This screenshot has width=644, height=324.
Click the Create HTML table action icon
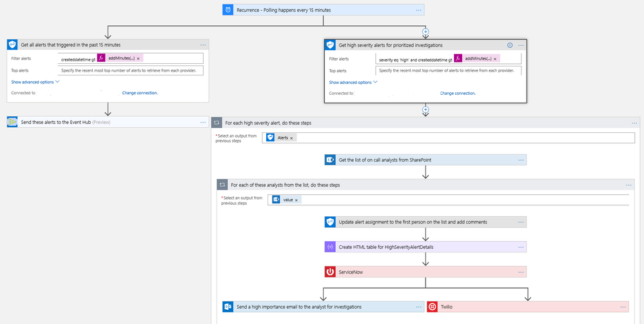(x=330, y=247)
